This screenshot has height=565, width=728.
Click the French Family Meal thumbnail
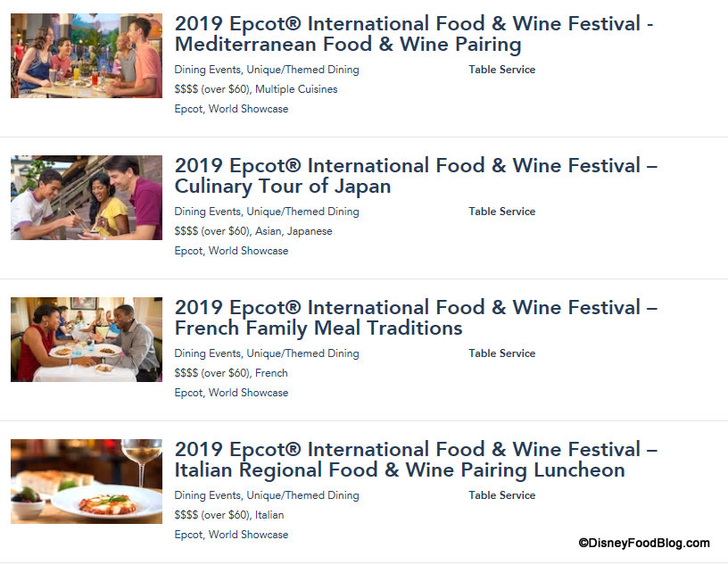pyautogui.click(x=87, y=339)
